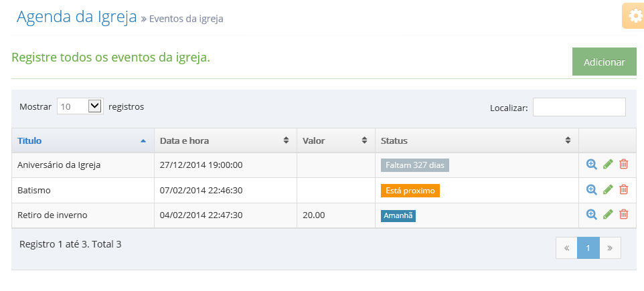Edit the Retiro de inverno event
The width and height of the screenshot is (644, 291).
(608, 215)
